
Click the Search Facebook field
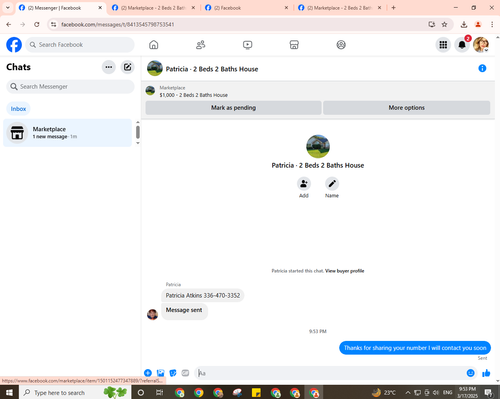pos(80,45)
